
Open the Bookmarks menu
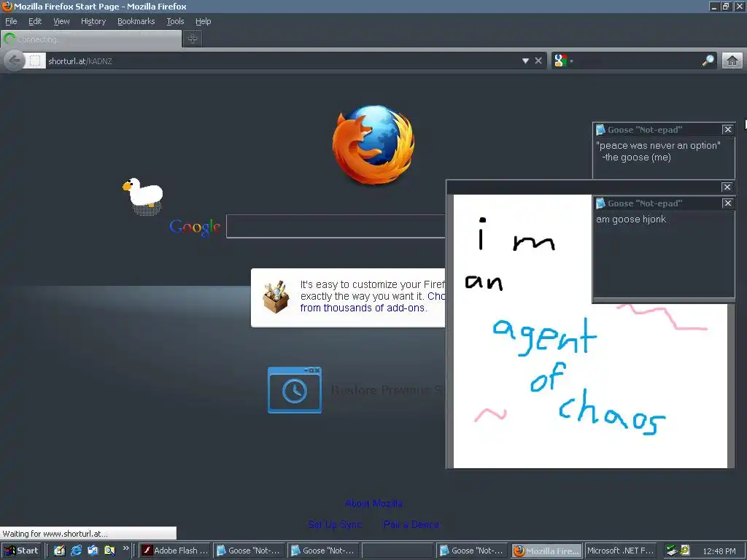tap(136, 21)
